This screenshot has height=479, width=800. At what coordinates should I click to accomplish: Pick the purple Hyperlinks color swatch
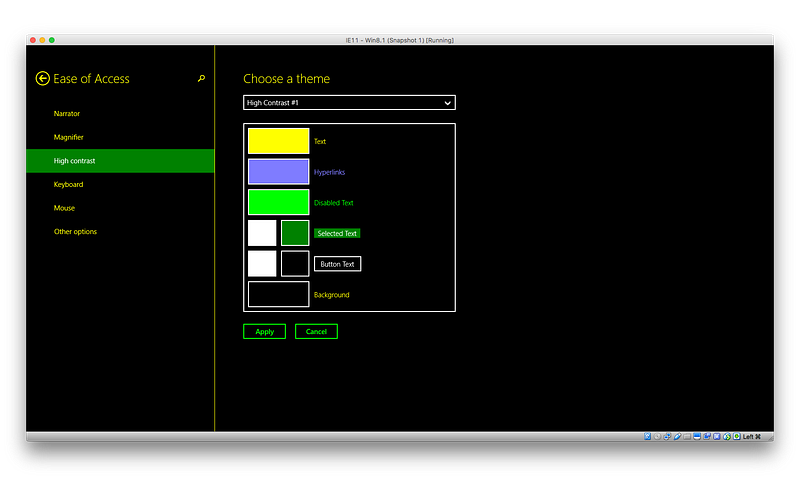(x=279, y=171)
